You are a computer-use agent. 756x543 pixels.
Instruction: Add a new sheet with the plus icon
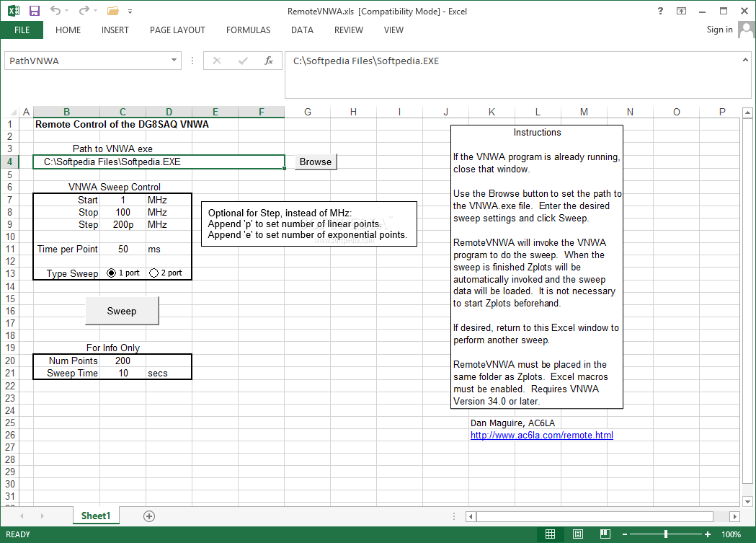(x=149, y=516)
